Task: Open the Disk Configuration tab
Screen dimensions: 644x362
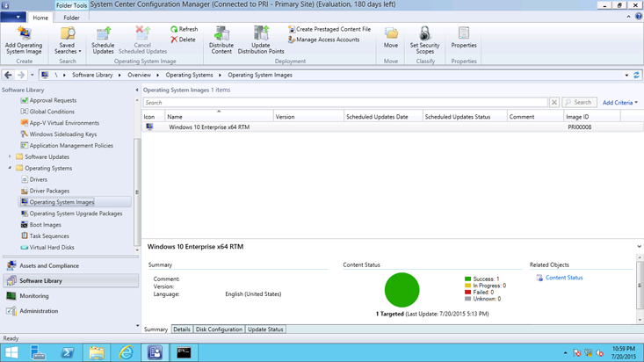Action: coord(219,329)
